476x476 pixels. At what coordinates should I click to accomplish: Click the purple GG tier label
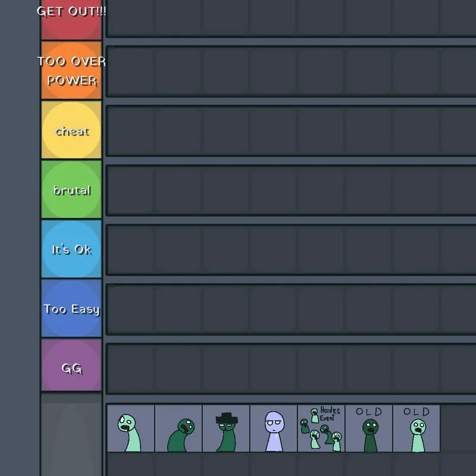pos(71,365)
